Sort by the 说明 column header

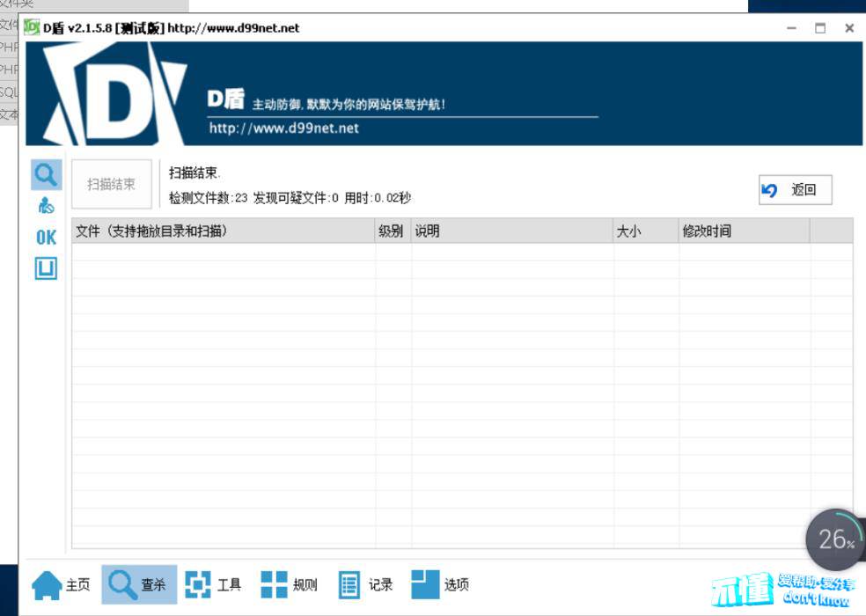(512, 231)
